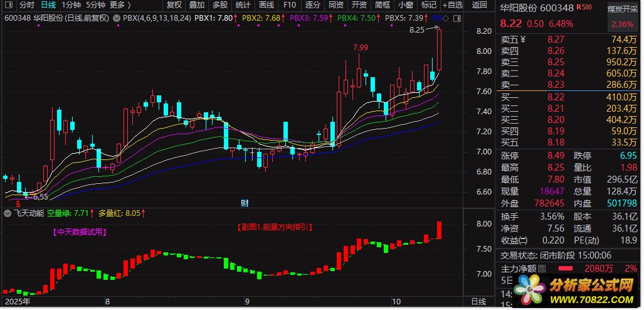Image resolution: width=644 pixels, height=310 pixels.
Task: Open the 逐分 tick-by-minute view
Action: coord(313,6)
